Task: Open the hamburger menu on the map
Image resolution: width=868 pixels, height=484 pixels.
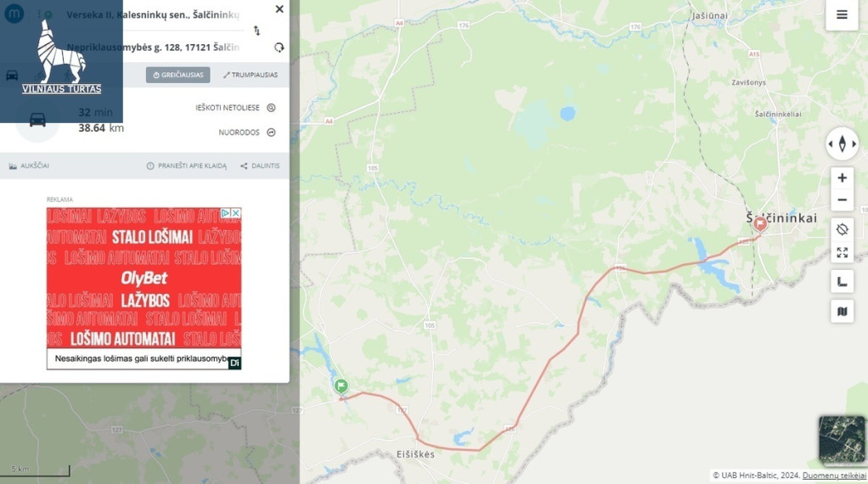Action: click(x=842, y=15)
